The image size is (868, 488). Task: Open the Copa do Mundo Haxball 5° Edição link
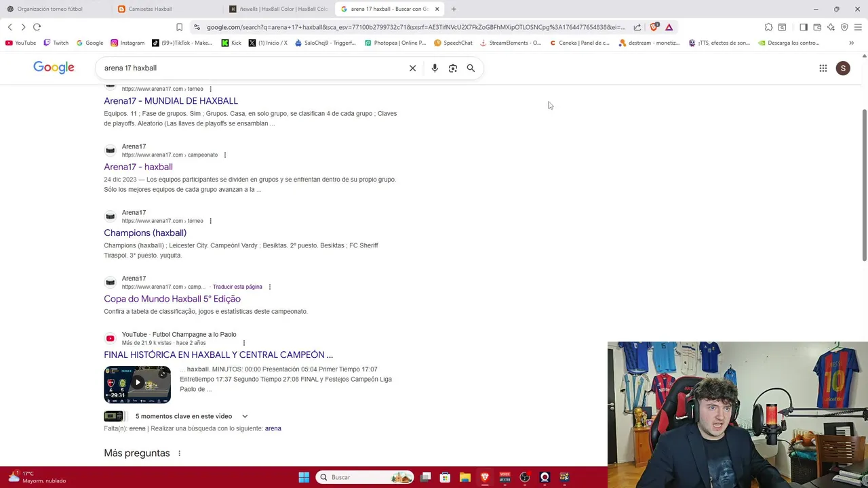point(172,299)
